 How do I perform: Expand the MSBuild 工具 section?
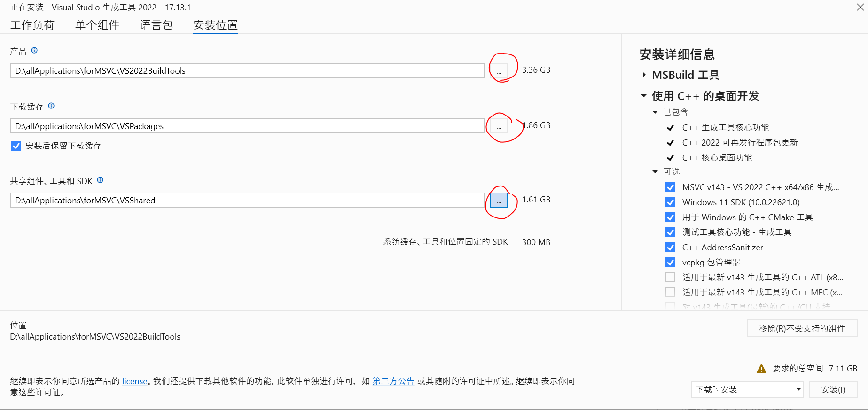(x=644, y=75)
